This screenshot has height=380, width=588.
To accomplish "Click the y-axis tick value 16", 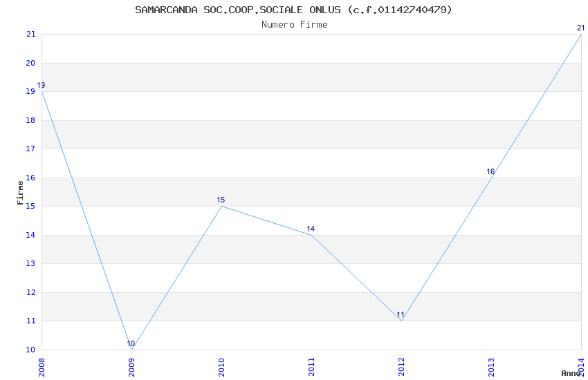I will pyautogui.click(x=30, y=178).
